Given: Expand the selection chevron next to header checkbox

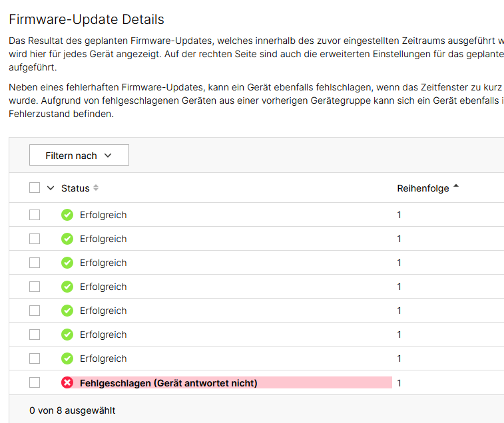Looking at the screenshot, I should click(x=51, y=188).
